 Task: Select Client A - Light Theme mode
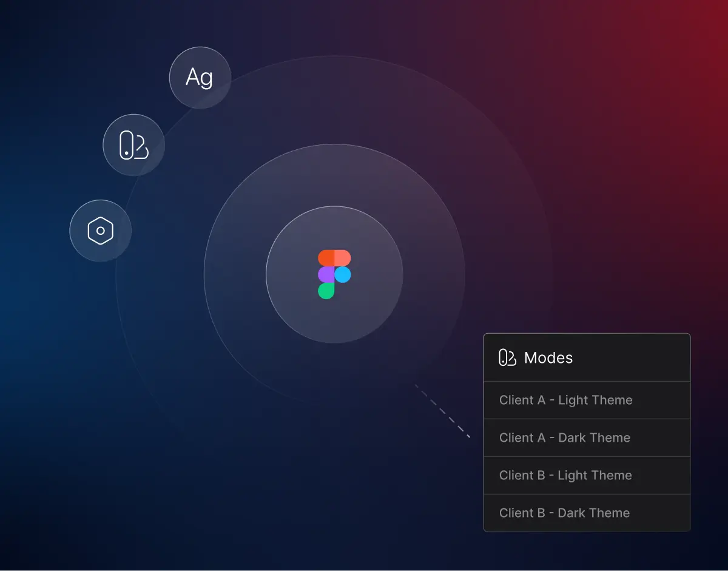pyautogui.click(x=587, y=400)
